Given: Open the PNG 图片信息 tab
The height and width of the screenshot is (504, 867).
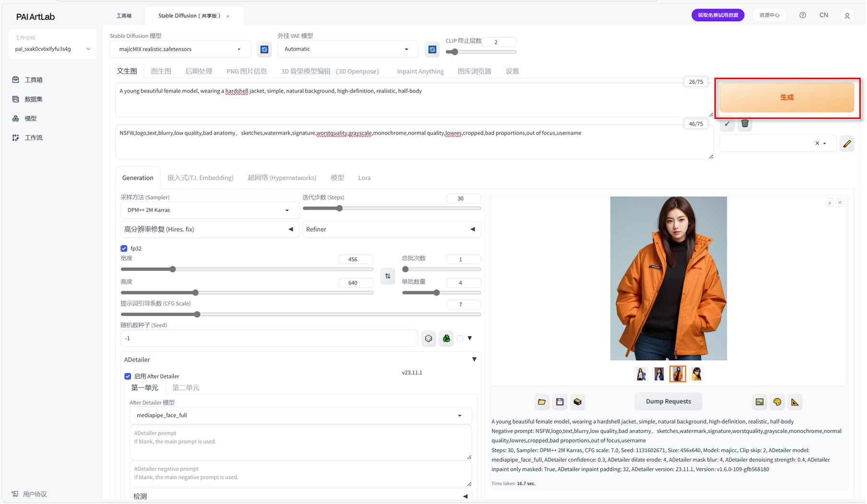Looking at the screenshot, I should [247, 71].
